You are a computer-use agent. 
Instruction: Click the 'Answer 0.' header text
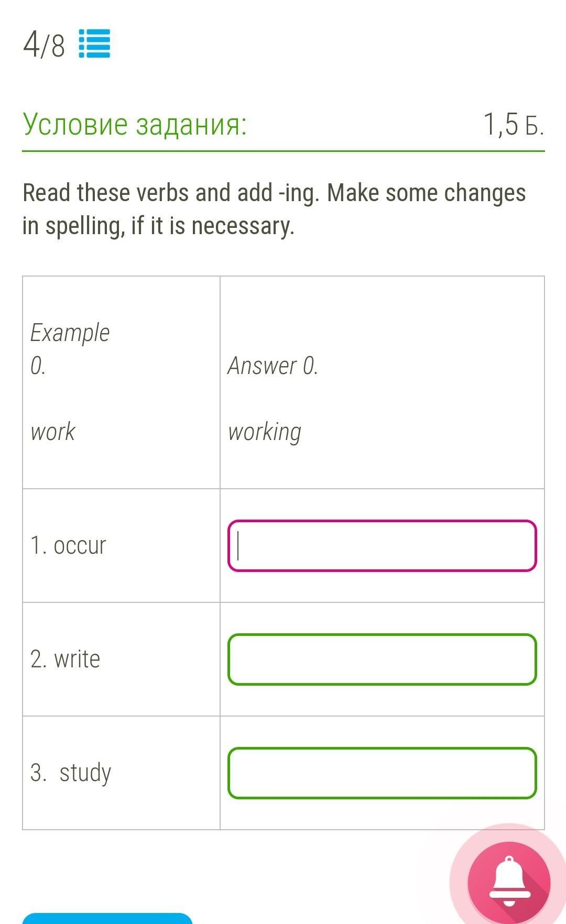point(273,366)
